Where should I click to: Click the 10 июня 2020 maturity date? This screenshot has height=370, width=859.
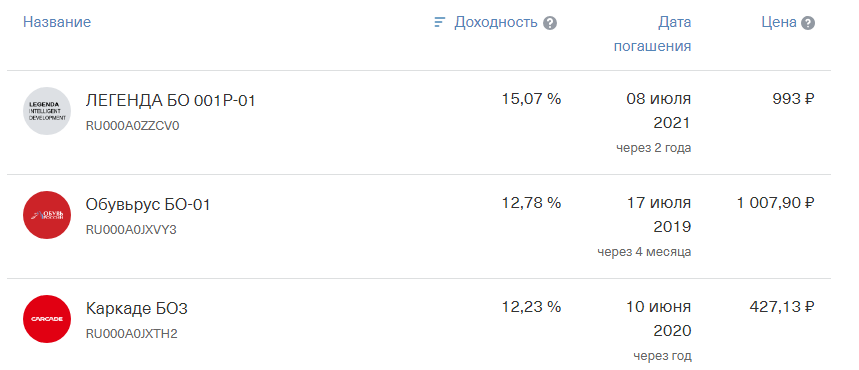pyautogui.click(x=659, y=318)
